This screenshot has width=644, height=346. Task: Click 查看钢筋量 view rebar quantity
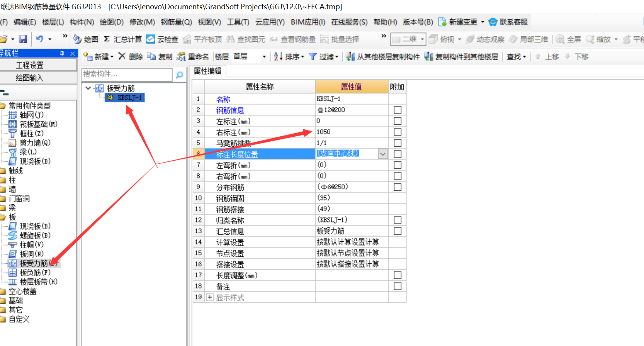point(292,39)
